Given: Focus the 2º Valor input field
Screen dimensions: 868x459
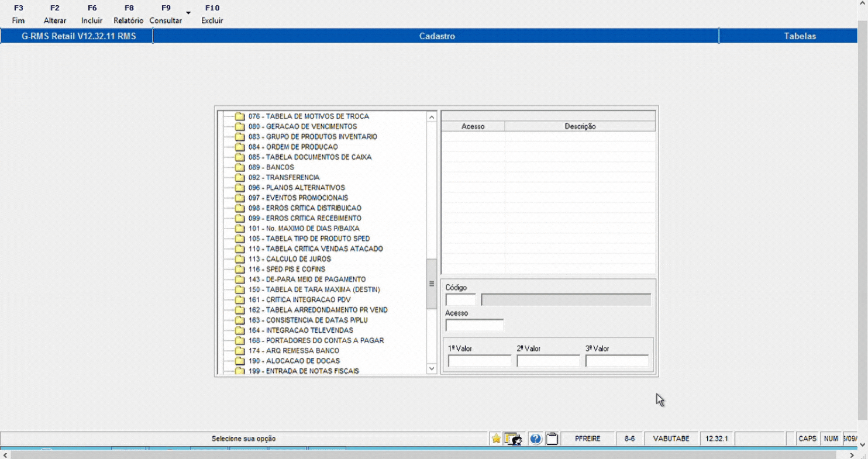Looking at the screenshot, I should pyautogui.click(x=548, y=361).
